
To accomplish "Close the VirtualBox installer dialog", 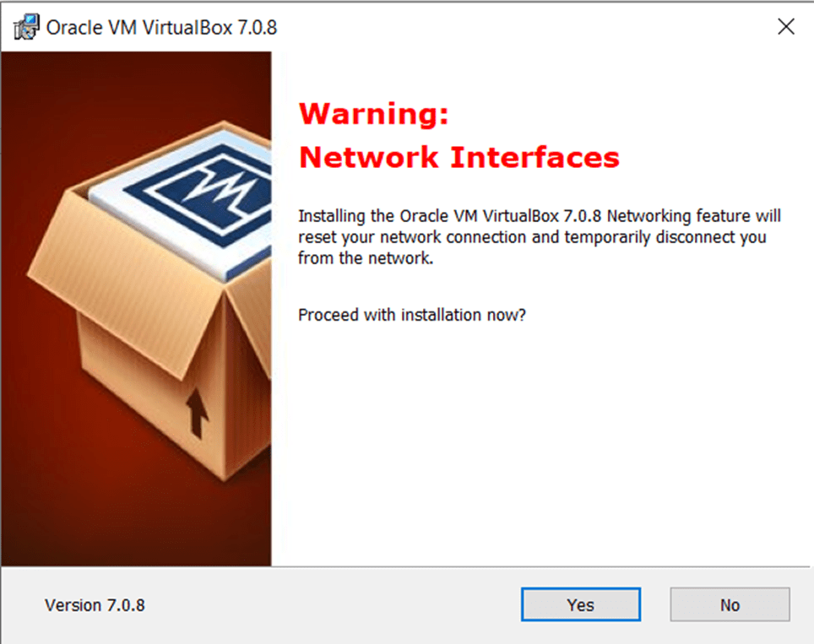I will point(785,27).
